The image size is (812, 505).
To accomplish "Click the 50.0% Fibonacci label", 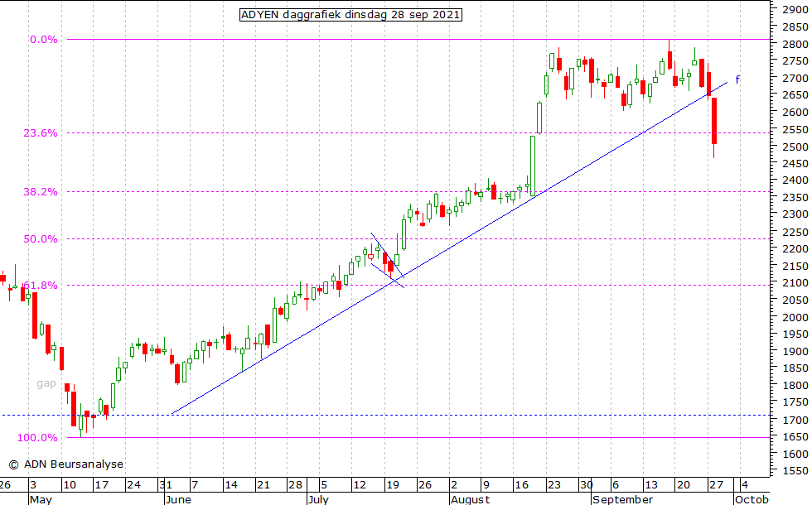I will pos(41,239).
